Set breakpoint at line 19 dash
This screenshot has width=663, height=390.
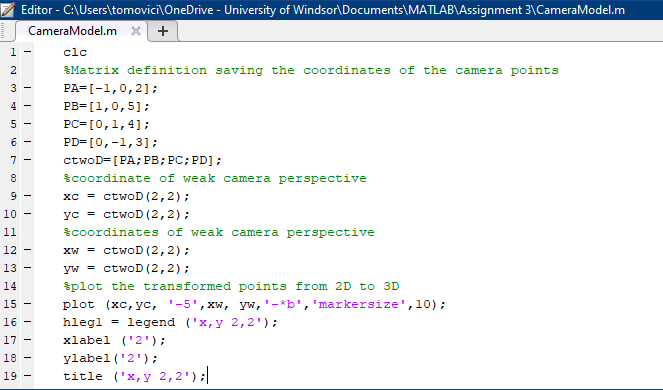click(x=27, y=376)
